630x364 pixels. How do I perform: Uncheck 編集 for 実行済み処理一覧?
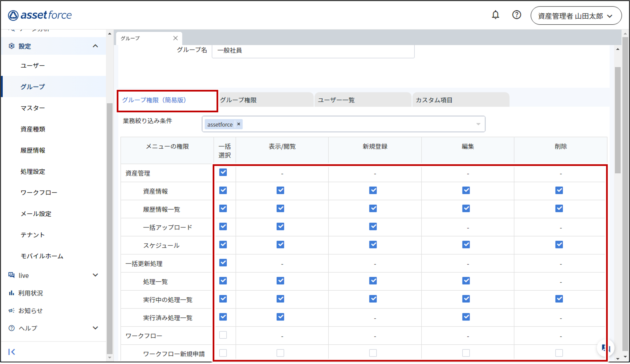[466, 317]
